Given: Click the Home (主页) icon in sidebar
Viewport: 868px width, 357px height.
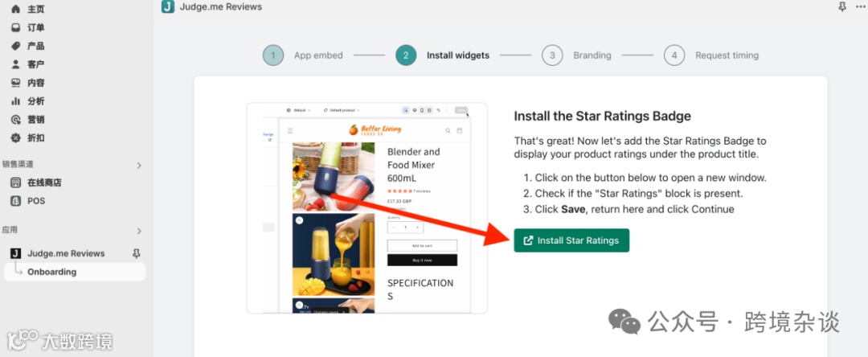Looking at the screenshot, I should click(16, 10).
